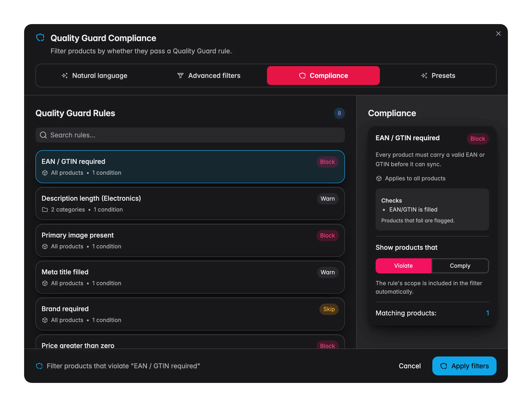
Task: Focus the Search rules input field
Action: pyautogui.click(x=190, y=135)
